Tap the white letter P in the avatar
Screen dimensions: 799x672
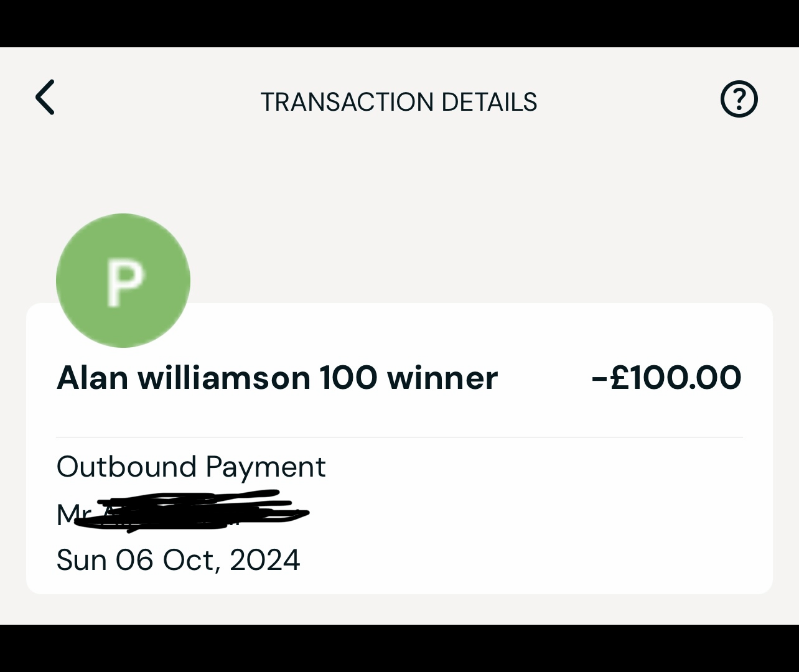pos(124,283)
